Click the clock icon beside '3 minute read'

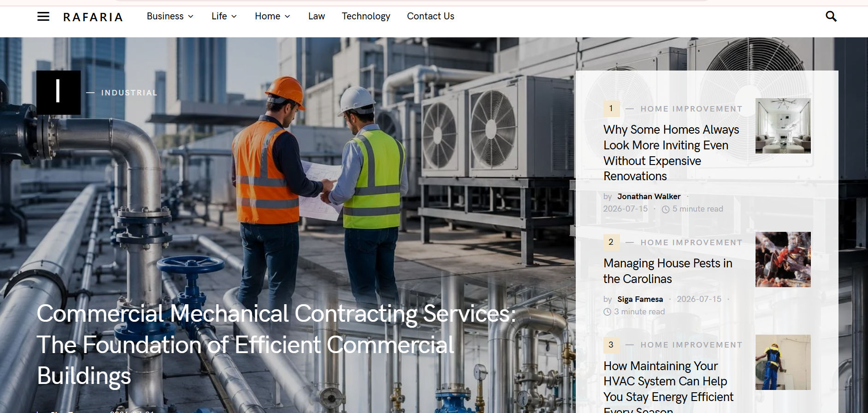[607, 312]
